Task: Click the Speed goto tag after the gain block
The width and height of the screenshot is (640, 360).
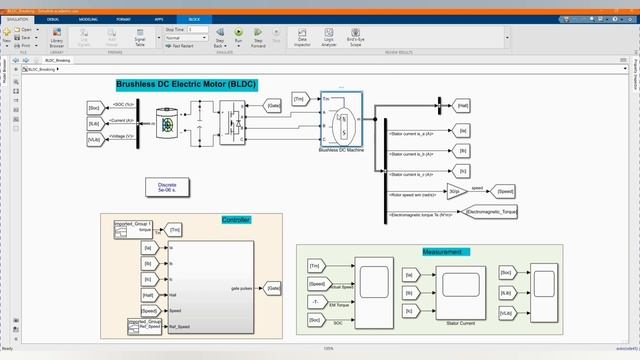Action: point(503,191)
